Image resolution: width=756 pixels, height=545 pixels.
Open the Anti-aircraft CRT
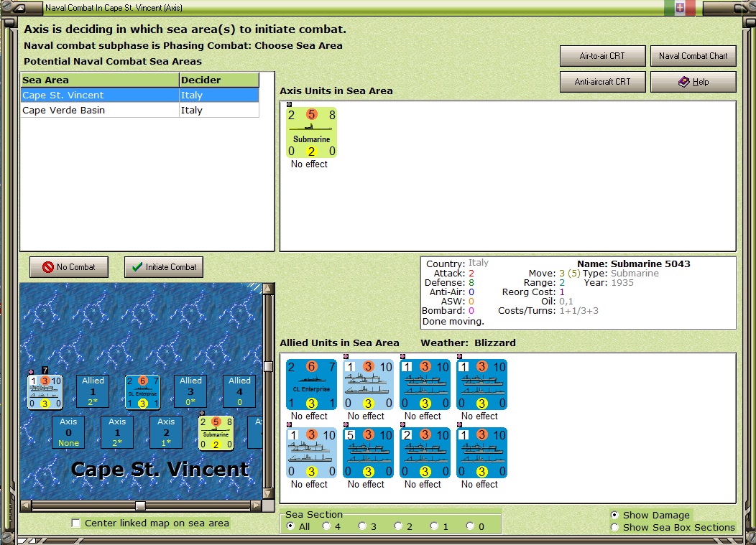[602, 82]
